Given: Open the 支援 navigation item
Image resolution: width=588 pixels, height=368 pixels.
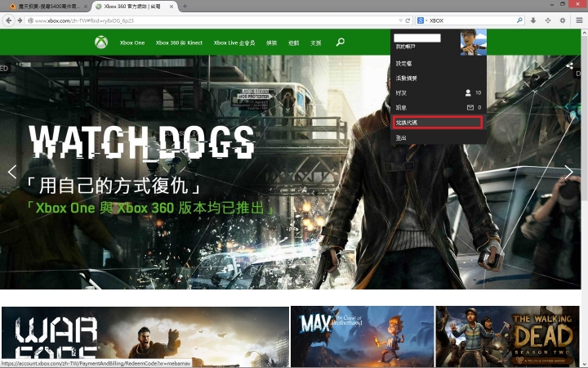Looking at the screenshot, I should pyautogui.click(x=316, y=43).
